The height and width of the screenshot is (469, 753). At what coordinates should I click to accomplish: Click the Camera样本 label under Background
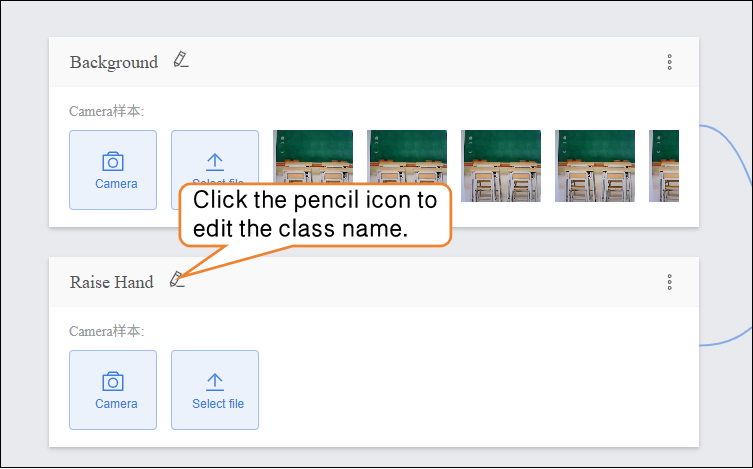click(107, 111)
